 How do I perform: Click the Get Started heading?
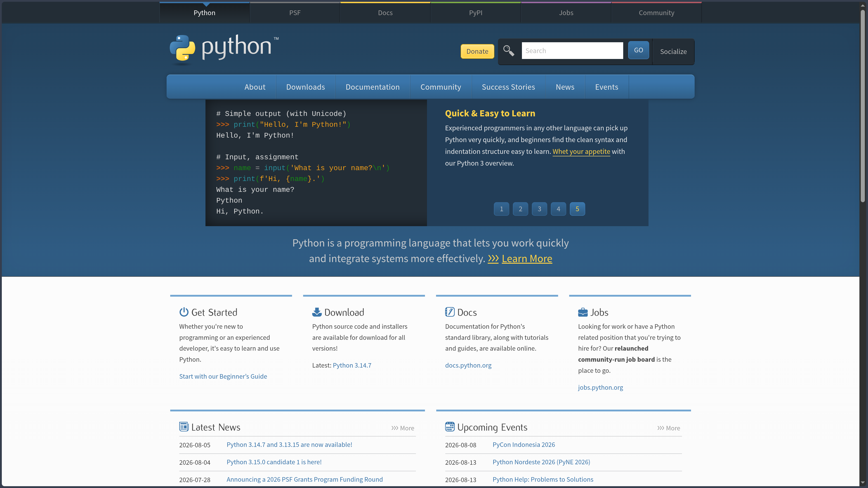(214, 312)
